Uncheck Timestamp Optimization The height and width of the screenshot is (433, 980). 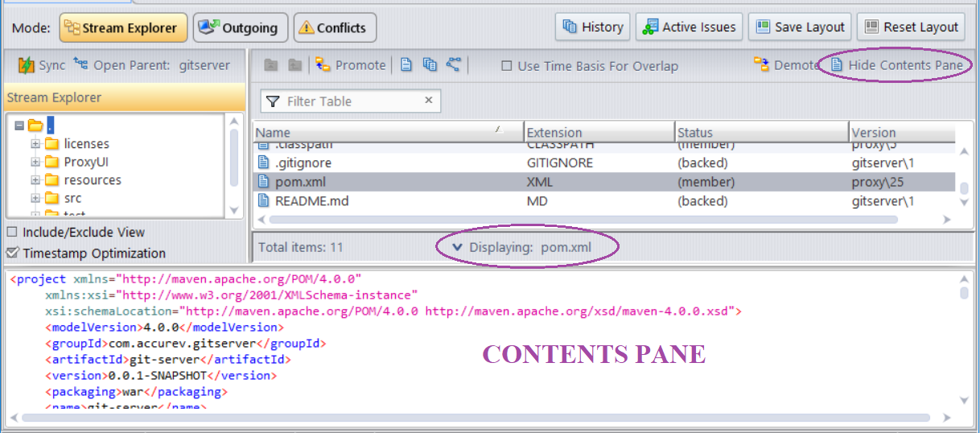(12, 254)
